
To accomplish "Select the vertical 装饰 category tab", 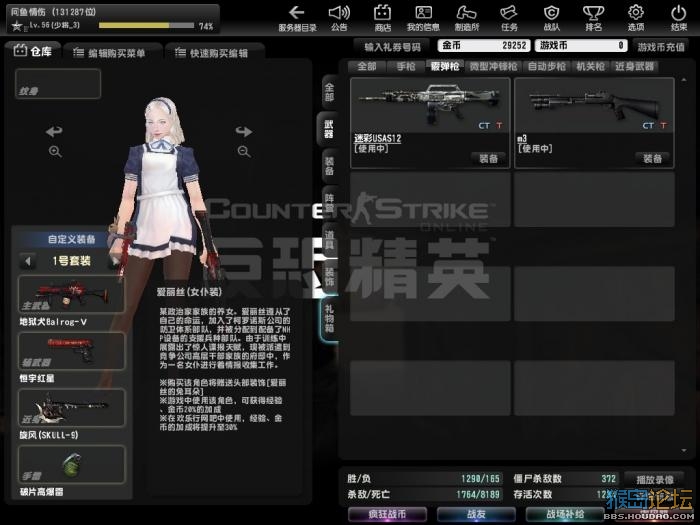I will click(x=329, y=277).
